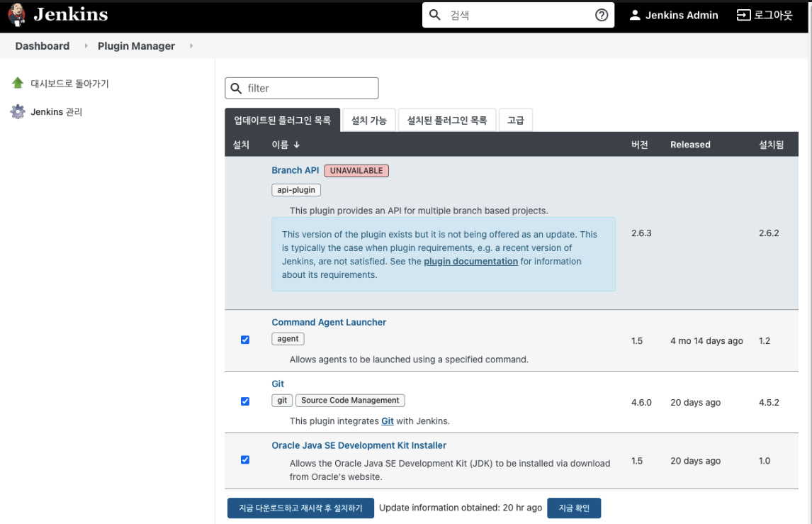Uncheck the Oracle Java SE Development Kit checkbox

point(245,459)
